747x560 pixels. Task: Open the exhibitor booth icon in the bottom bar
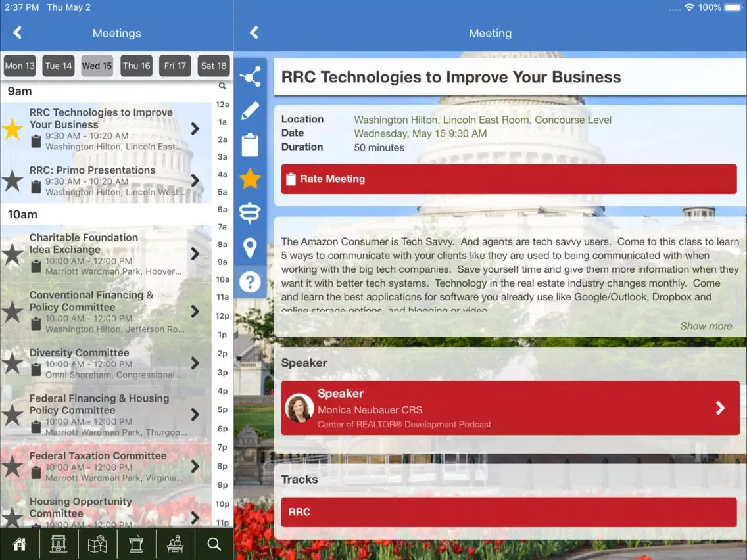59,544
